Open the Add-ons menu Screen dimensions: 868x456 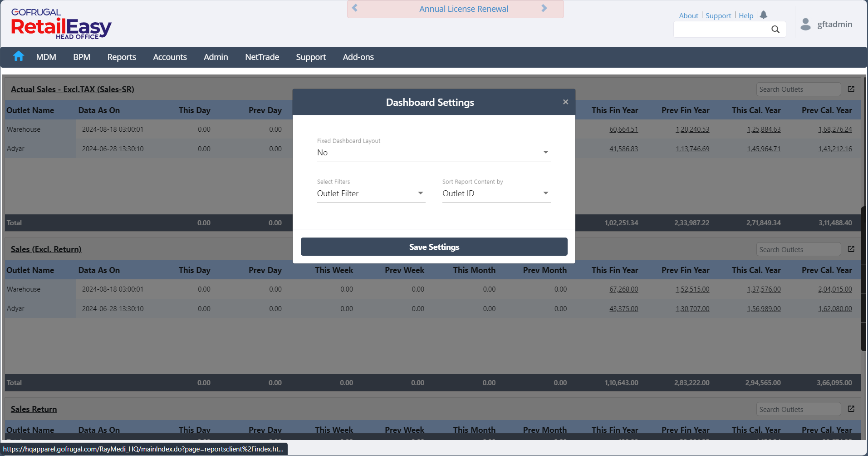click(358, 57)
